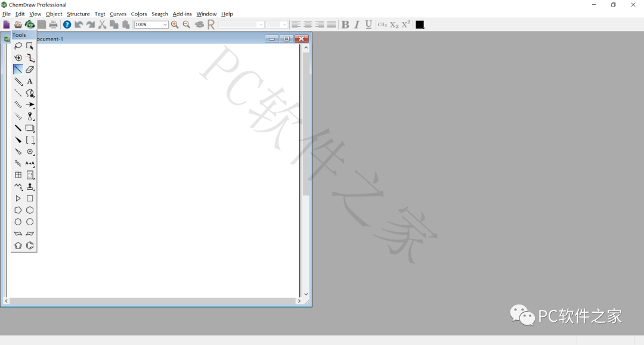644x345 pixels.
Task: Open the black color swatch
Action: click(420, 24)
